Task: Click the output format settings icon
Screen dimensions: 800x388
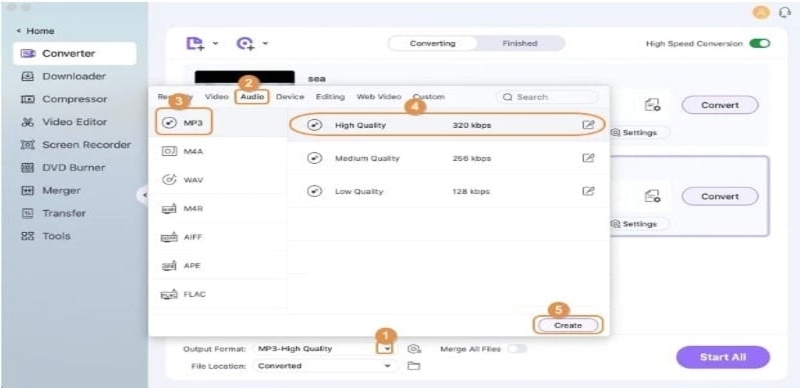Action: pos(414,349)
